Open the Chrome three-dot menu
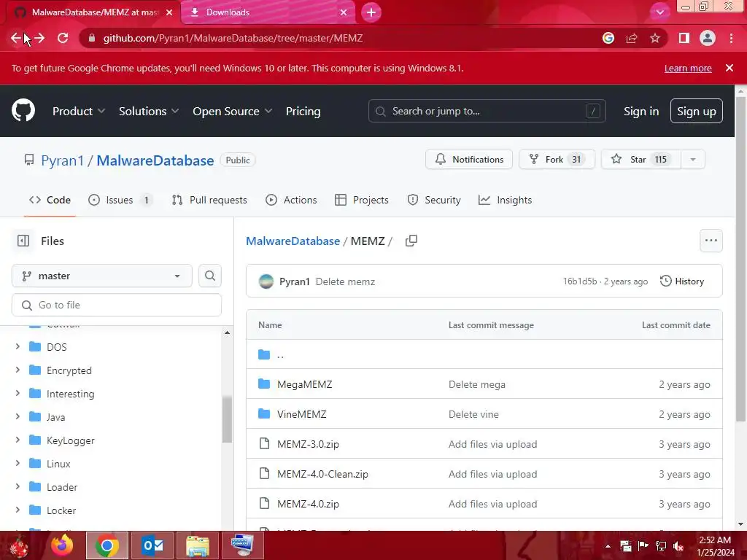This screenshot has width=747, height=560. (x=731, y=38)
